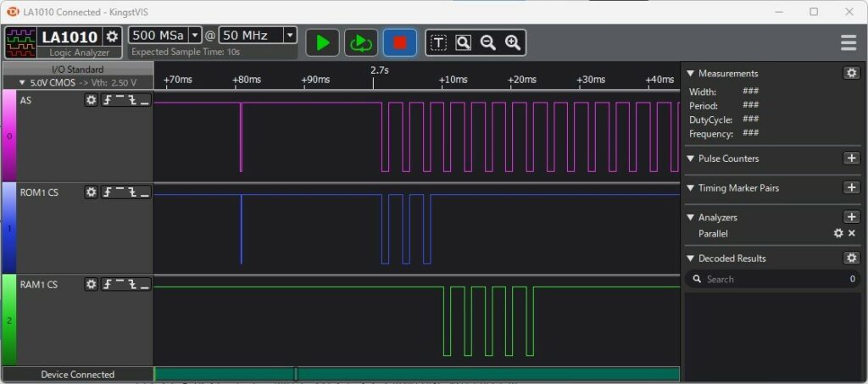Select the time marker T tool
This screenshot has height=384, width=868.
pyautogui.click(x=438, y=42)
